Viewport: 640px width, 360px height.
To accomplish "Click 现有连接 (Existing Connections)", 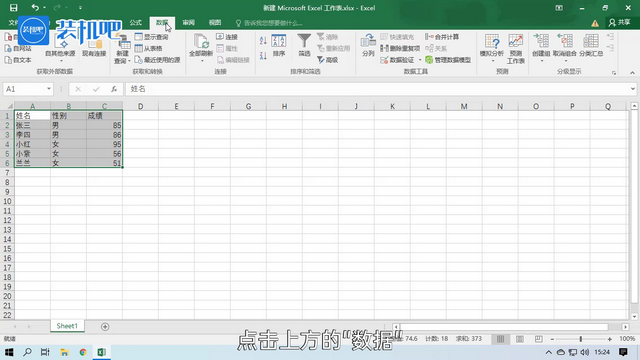I will click(x=94, y=45).
